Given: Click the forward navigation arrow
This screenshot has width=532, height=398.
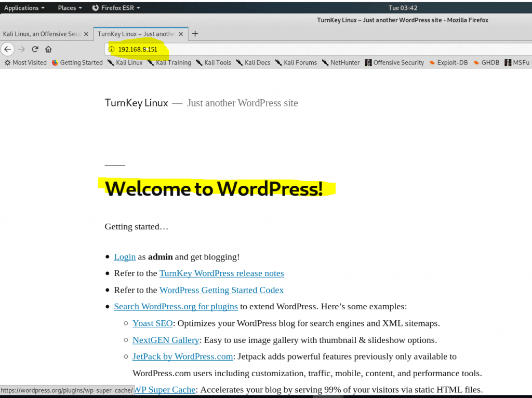Looking at the screenshot, I should [x=21, y=49].
